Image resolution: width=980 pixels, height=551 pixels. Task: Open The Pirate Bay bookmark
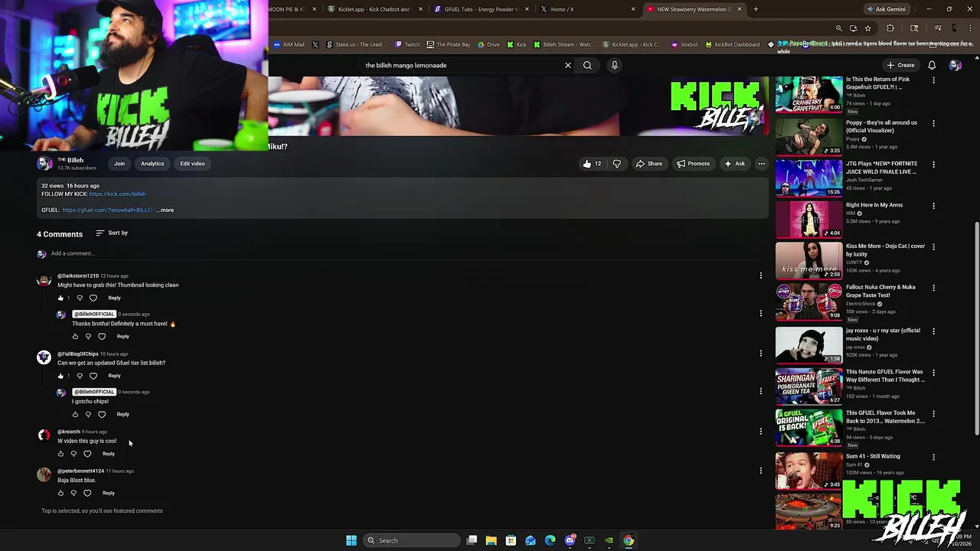[449, 44]
